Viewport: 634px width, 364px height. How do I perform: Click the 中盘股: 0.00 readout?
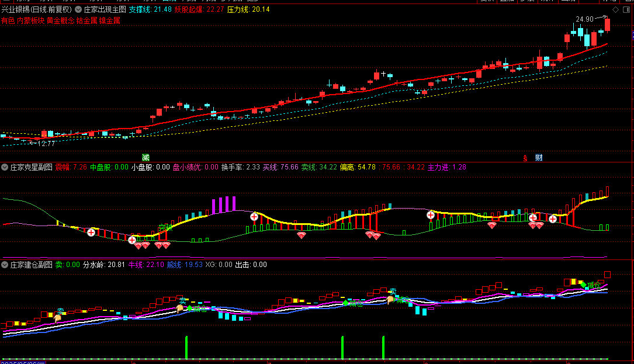tap(109, 167)
